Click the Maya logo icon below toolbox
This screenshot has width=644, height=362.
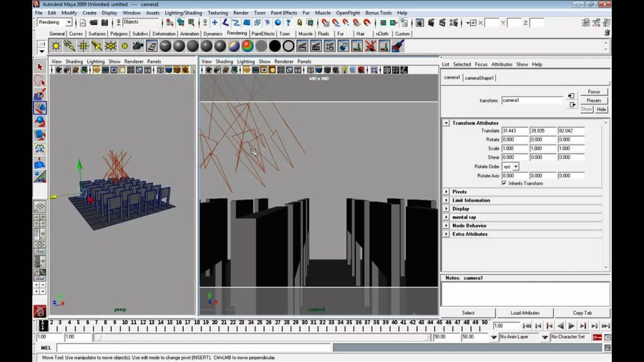pos(40,311)
